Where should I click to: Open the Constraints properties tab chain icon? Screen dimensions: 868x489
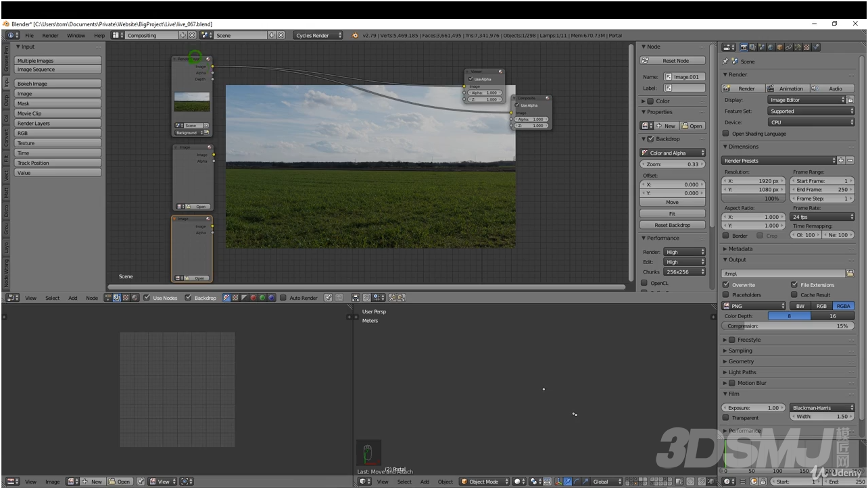[x=789, y=47]
